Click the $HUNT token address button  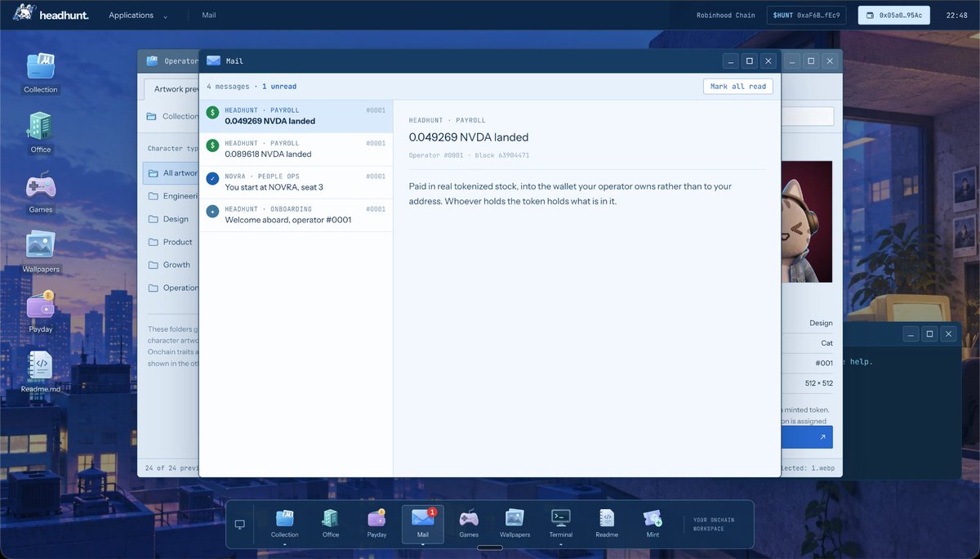click(x=806, y=16)
